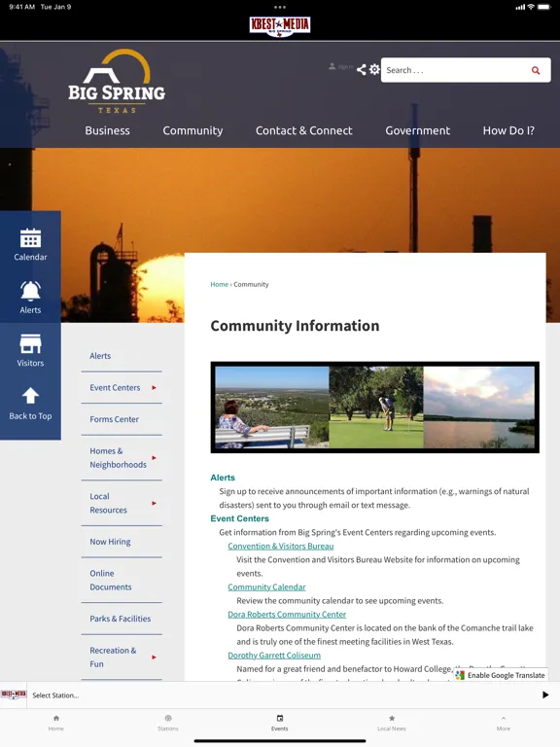
Task: Switch to the Home tab
Action: pyautogui.click(x=56, y=723)
